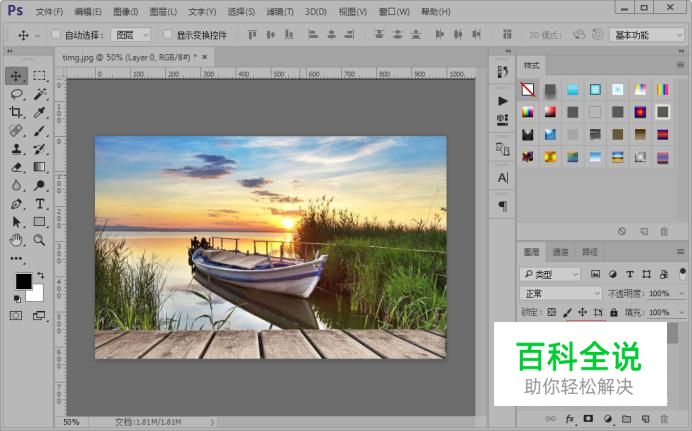692x431 pixels.
Task: Close the timg.jpg document tab
Action: tap(204, 57)
